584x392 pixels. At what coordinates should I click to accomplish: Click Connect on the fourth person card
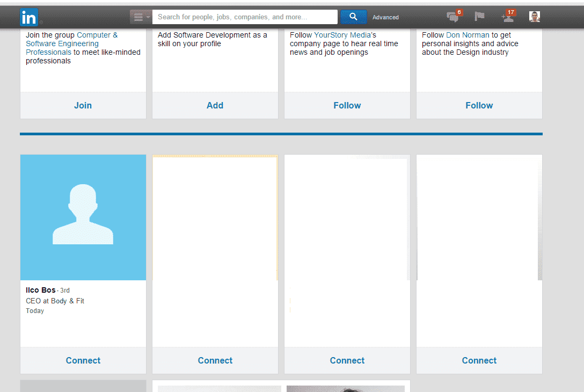[479, 360]
